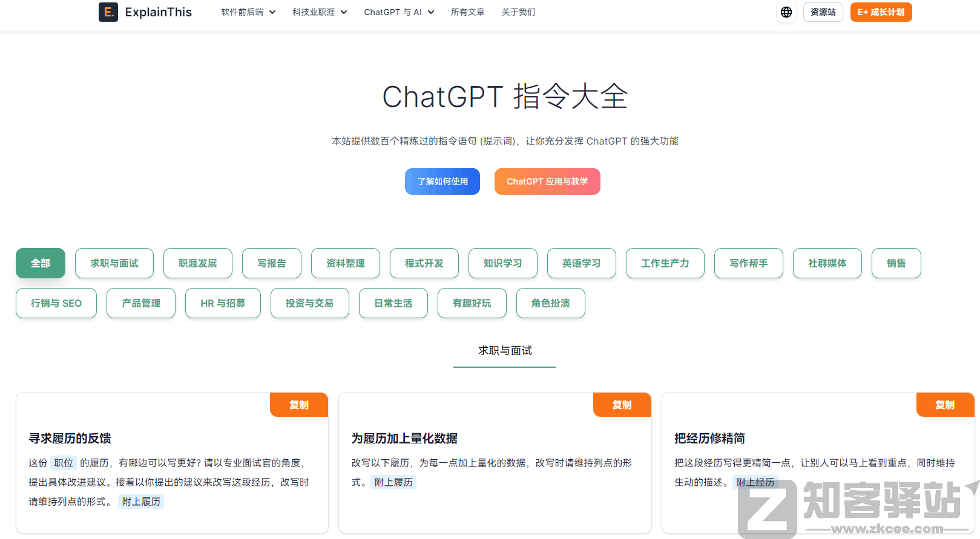Filter prompts by 写报告
This screenshot has height=539, width=980.
pyautogui.click(x=272, y=263)
